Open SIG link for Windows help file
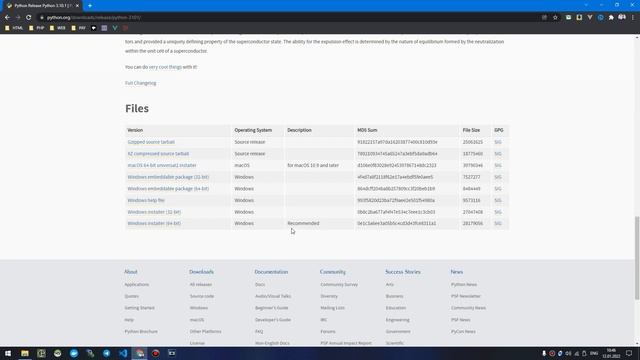This screenshot has width=640, height=360. (498, 200)
